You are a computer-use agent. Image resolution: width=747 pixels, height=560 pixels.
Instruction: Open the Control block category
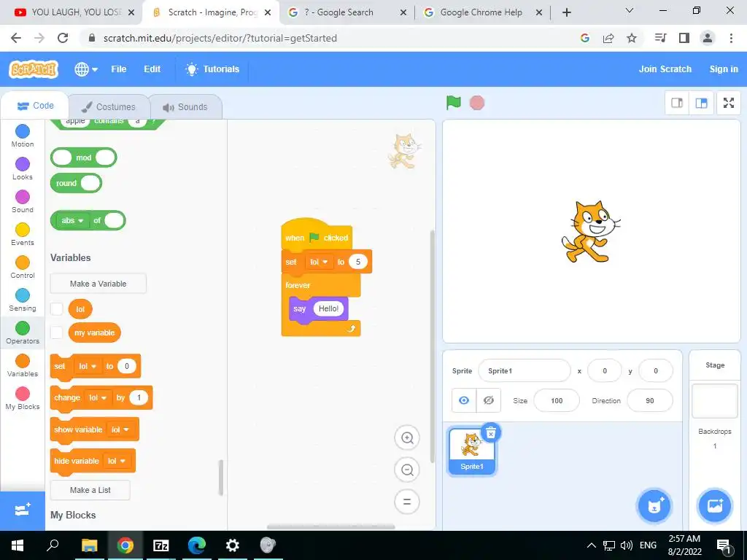click(x=23, y=267)
